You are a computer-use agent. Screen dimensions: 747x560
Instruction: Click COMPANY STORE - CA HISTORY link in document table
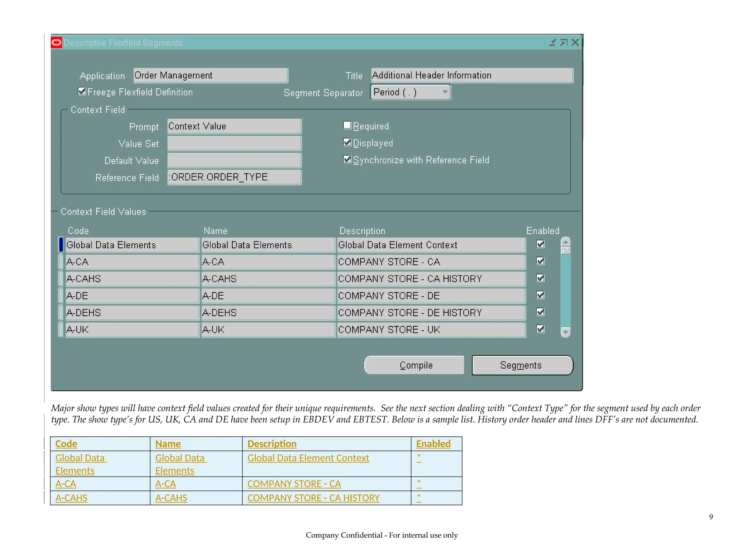(313, 498)
